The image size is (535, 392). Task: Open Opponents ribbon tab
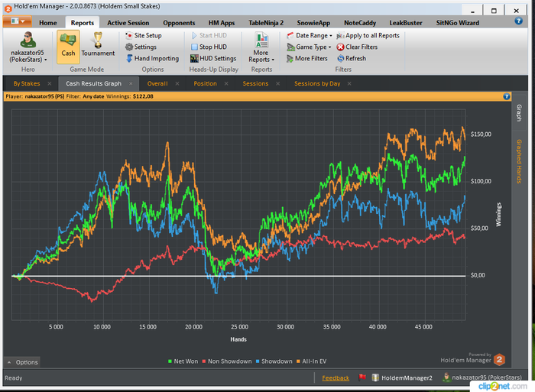[x=179, y=23]
